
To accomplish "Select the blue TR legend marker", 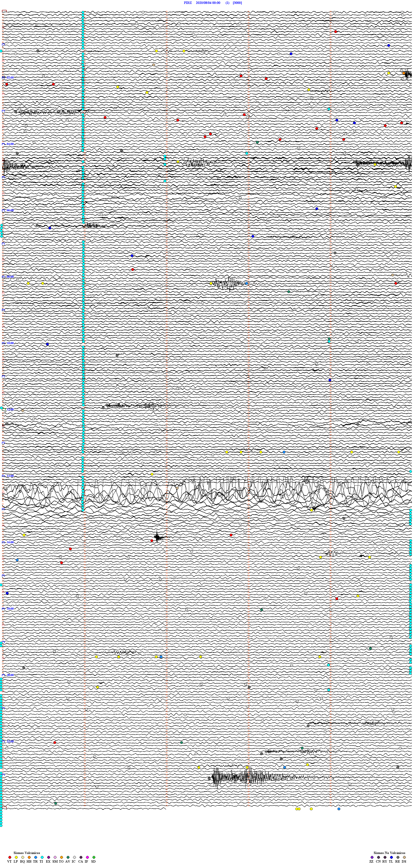I will tap(36, 857).
